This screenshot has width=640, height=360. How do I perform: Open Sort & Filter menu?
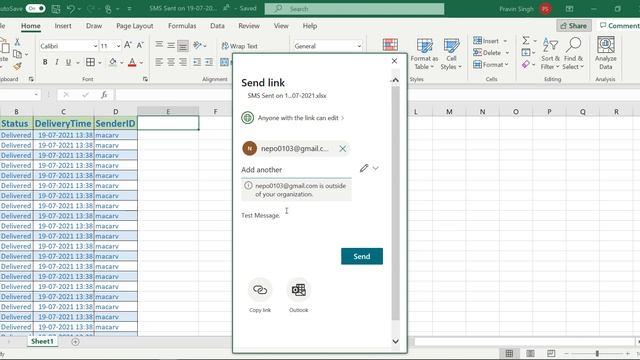tap(550, 54)
